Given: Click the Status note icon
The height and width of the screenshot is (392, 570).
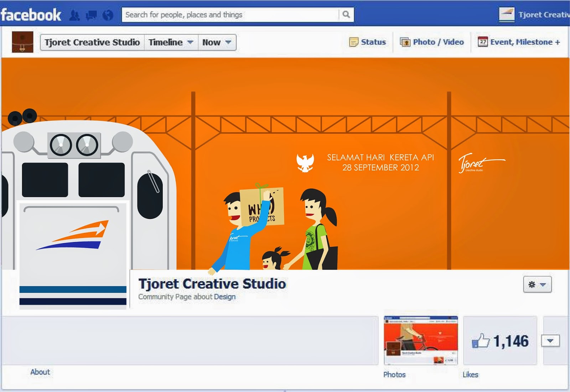Looking at the screenshot, I should (x=353, y=42).
